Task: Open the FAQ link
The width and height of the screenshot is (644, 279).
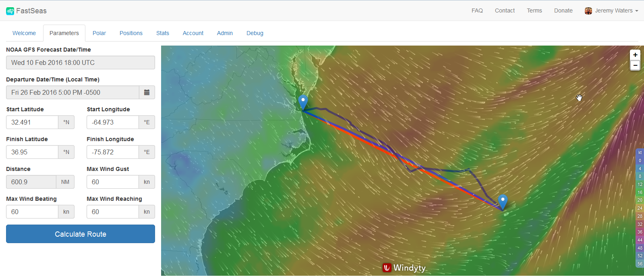Action: coord(477,10)
